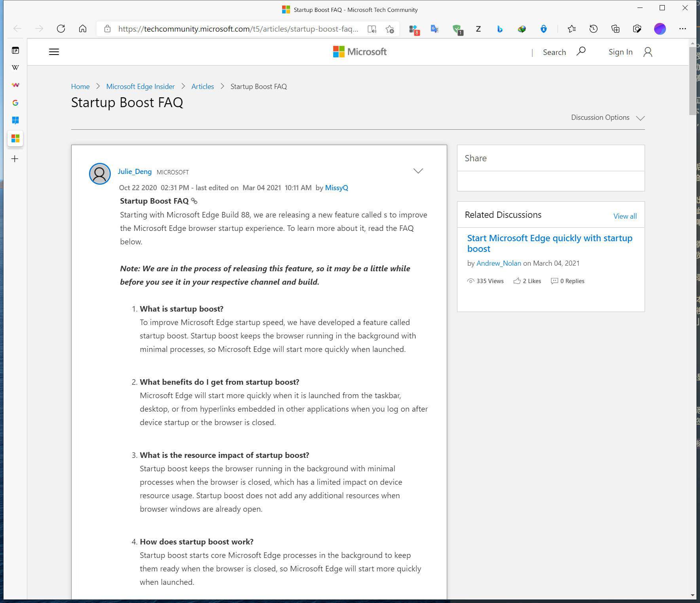Expand the post options chevron
The height and width of the screenshot is (603, 700).
[x=418, y=171]
